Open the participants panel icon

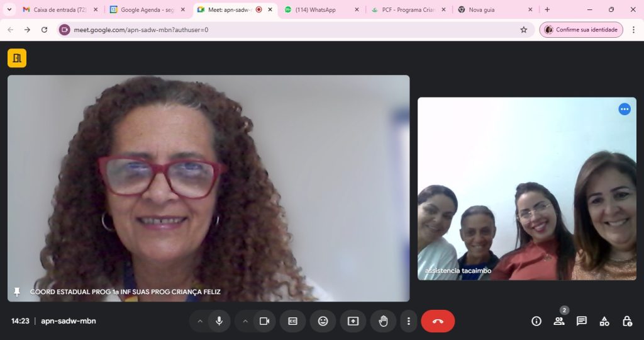pos(558,321)
